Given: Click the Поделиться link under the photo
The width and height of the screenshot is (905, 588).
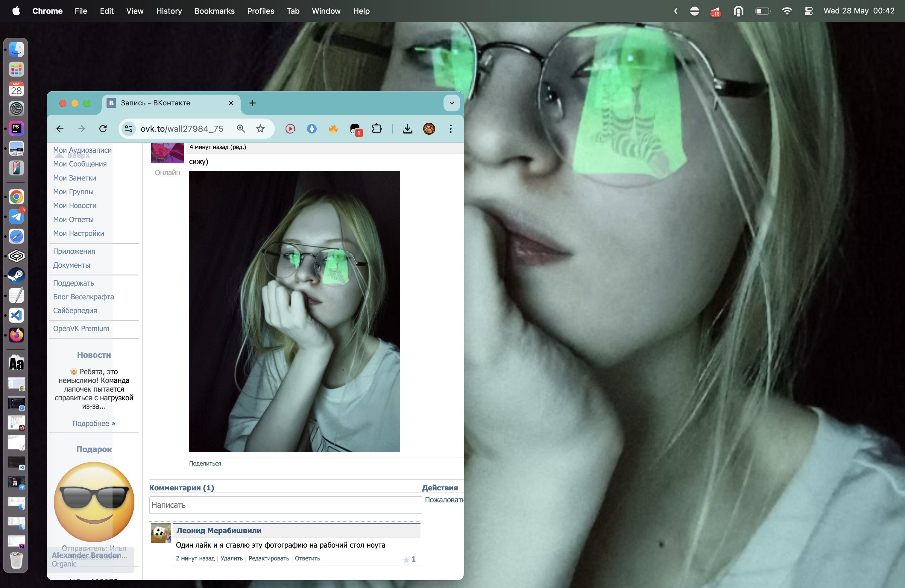Looking at the screenshot, I should click(x=205, y=463).
